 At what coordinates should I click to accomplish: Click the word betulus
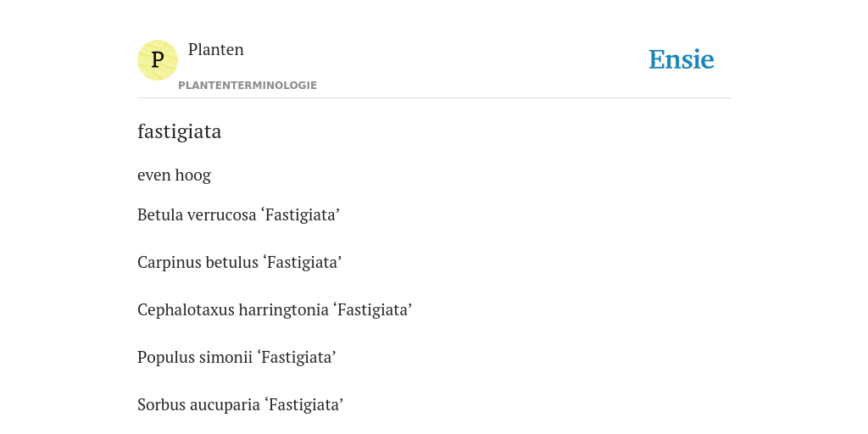tap(232, 263)
